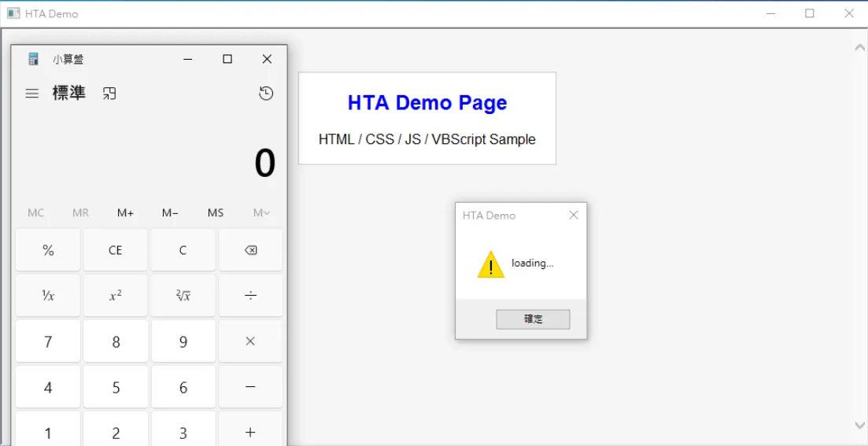Click the C clear key
The width and height of the screenshot is (868, 446).
click(x=183, y=250)
